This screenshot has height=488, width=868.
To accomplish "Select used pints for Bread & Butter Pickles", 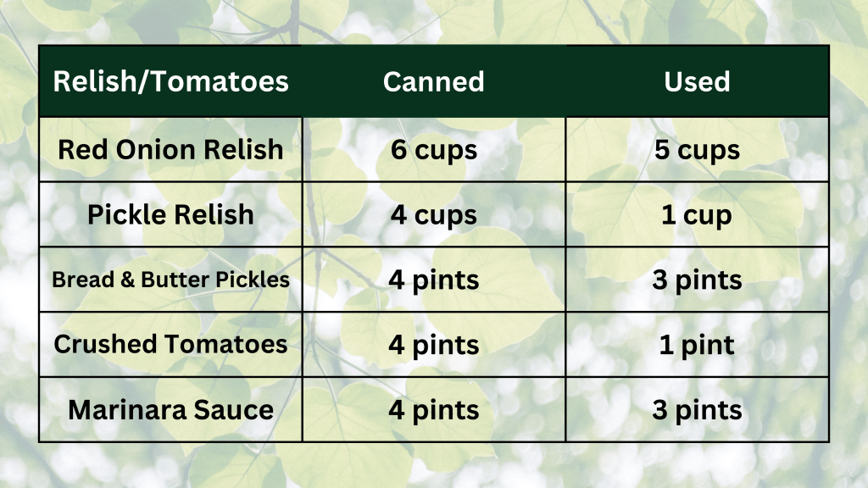I will pos(697,280).
